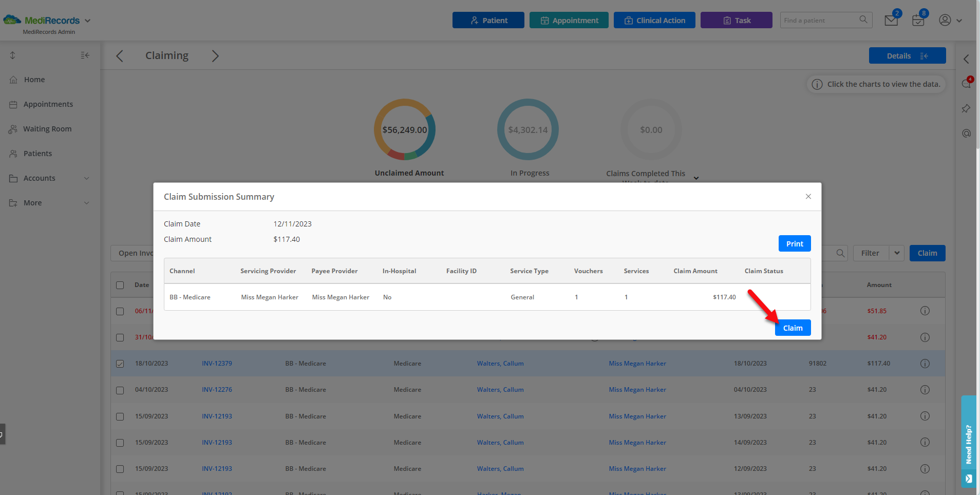This screenshot has height=495, width=980.
Task: Collapse the left navigation sidebar
Action: click(85, 55)
